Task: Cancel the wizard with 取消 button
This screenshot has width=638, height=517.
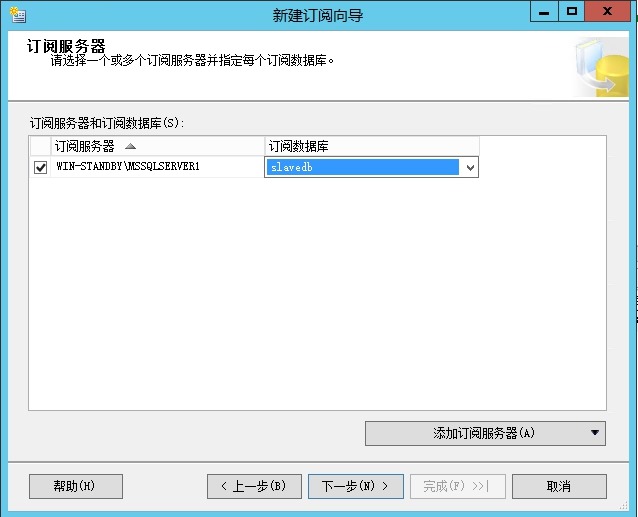Action: click(x=559, y=486)
